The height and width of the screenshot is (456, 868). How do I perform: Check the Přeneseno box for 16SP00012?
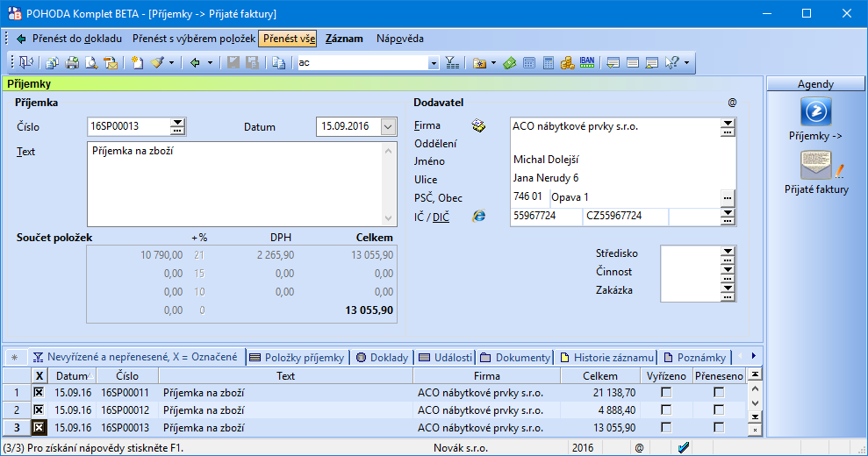(719, 410)
